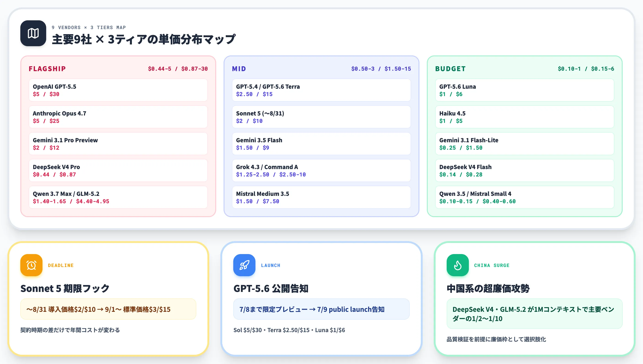Click the Mistral Medium price '$1.50 / $7.50'

point(258,201)
